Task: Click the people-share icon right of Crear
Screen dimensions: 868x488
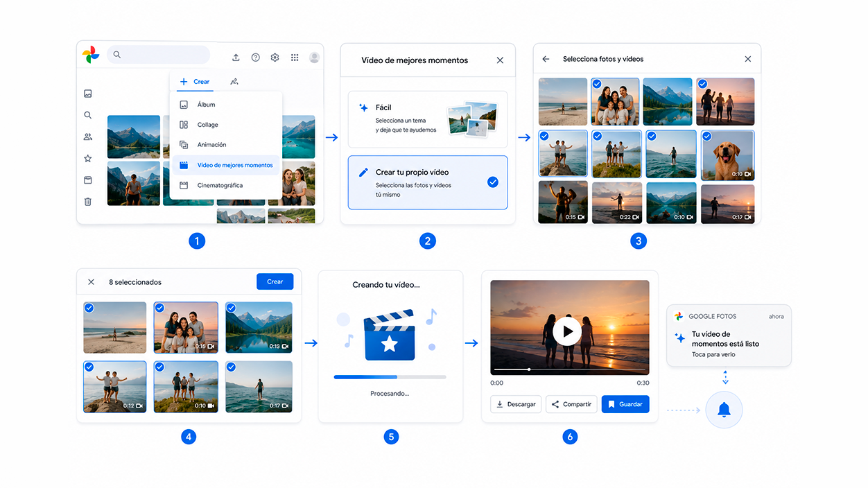Action: pos(234,82)
